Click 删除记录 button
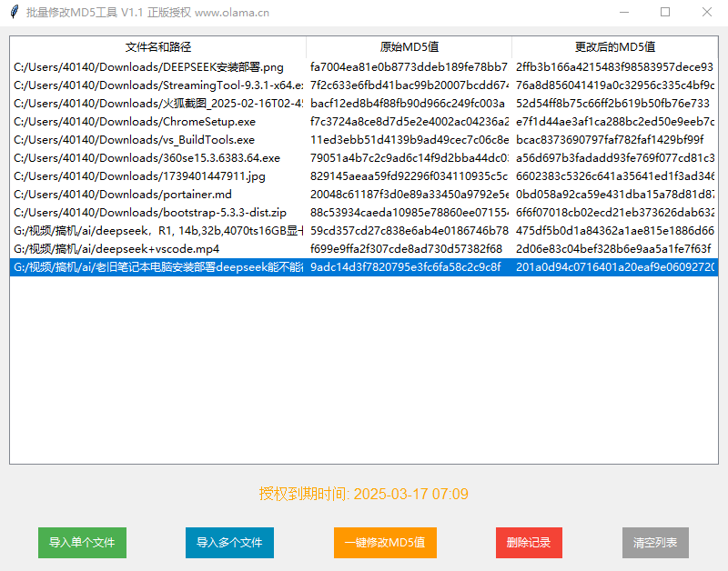728x571 pixels. (529, 542)
